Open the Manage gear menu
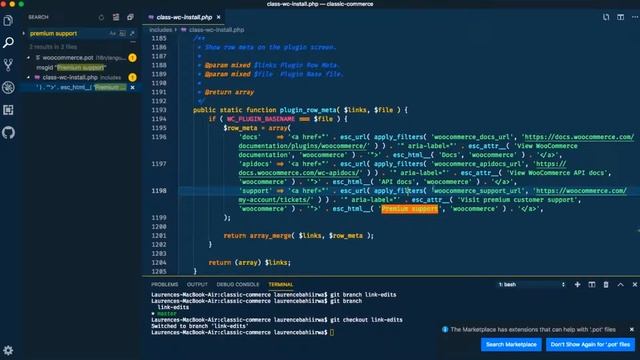The height and width of the screenshot is (360, 640). pos(8,350)
